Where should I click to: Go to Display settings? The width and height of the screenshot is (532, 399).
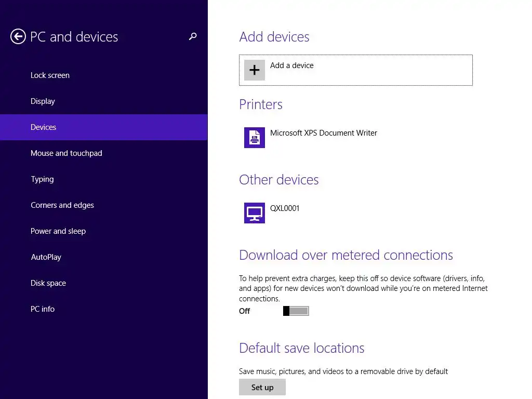(x=43, y=101)
